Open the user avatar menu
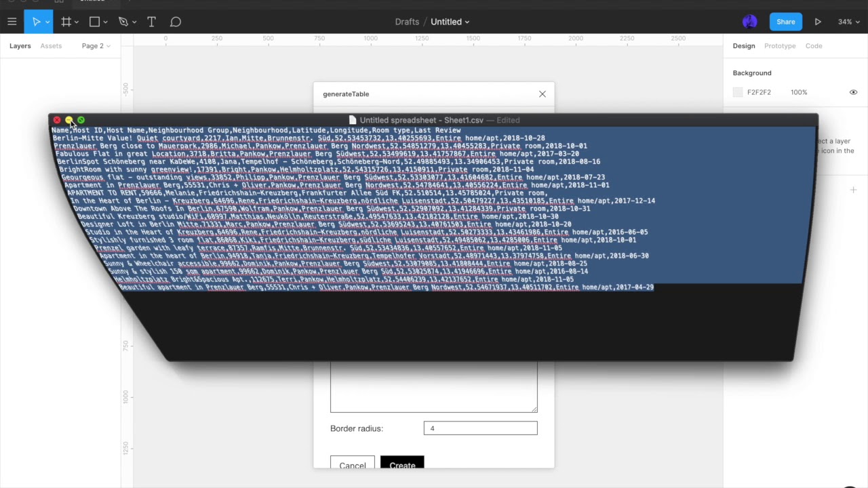868x488 pixels. [x=749, y=22]
